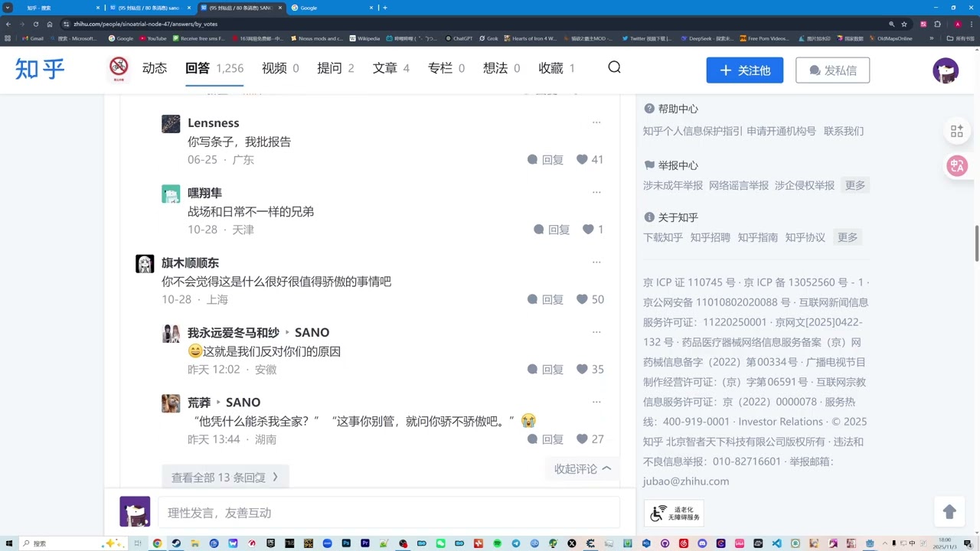Open the profile avatar in top-right header

click(x=946, y=70)
